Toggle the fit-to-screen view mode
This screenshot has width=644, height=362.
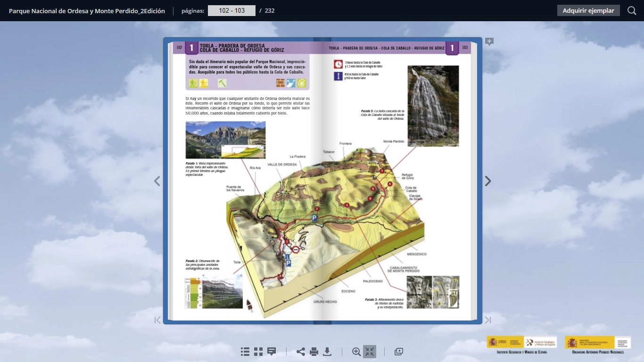370,351
